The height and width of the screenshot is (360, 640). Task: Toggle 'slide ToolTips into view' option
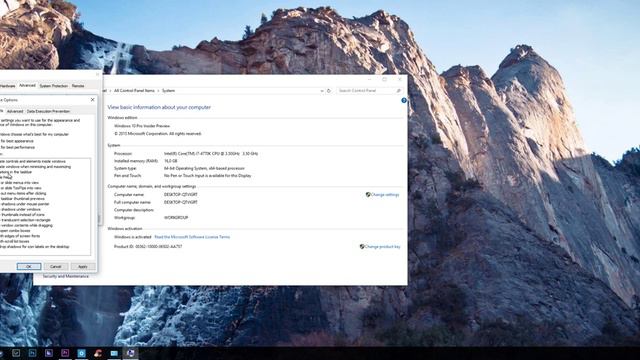point(21,188)
